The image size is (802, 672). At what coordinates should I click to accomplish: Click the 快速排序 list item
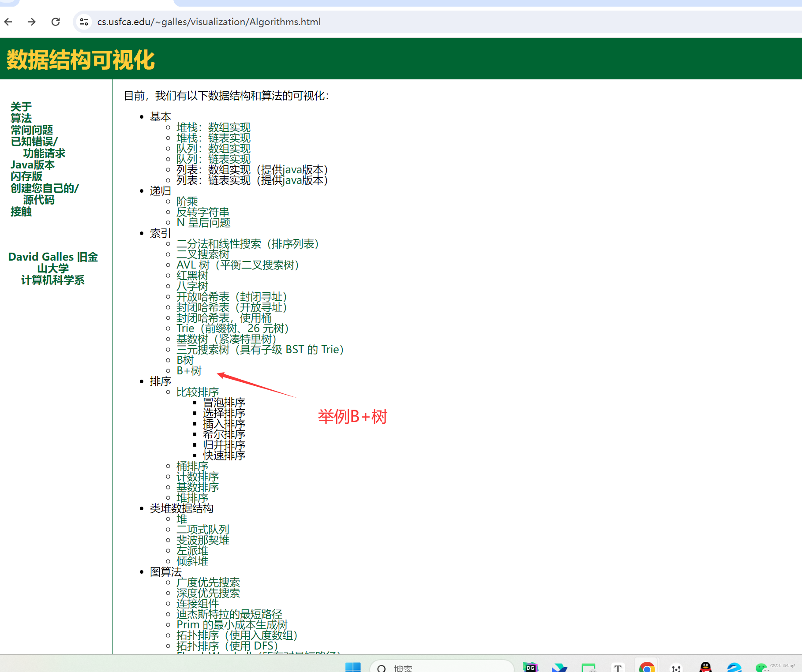[224, 455]
